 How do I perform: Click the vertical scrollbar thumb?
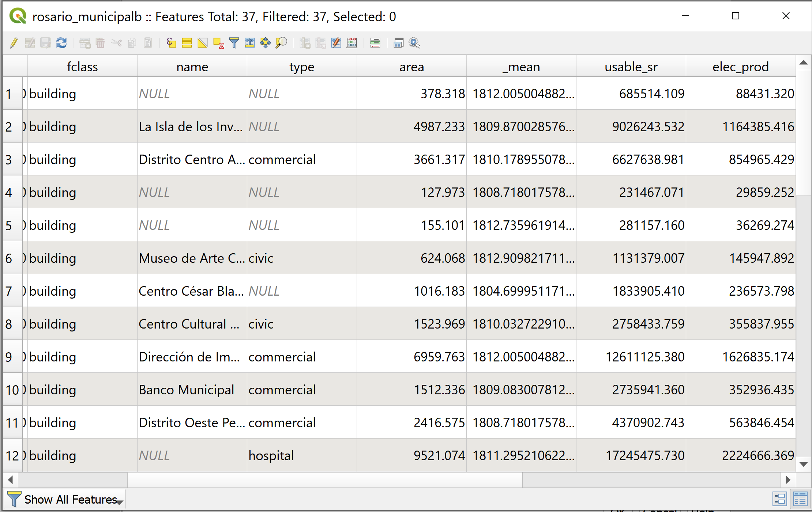[804, 133]
